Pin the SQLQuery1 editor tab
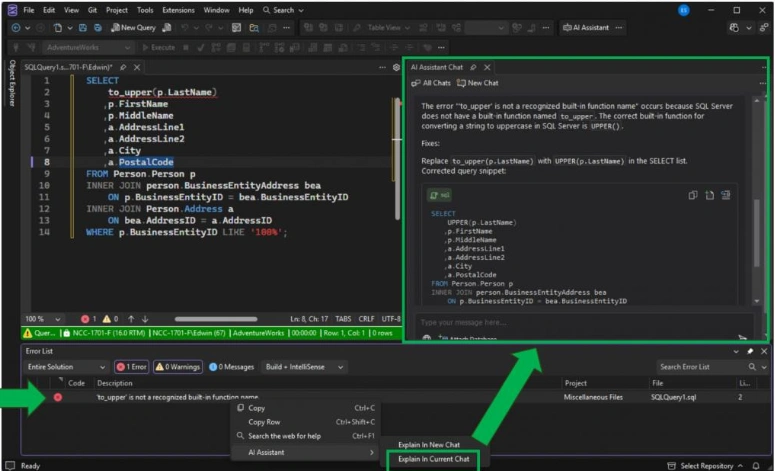The width and height of the screenshot is (775, 471). click(123, 67)
